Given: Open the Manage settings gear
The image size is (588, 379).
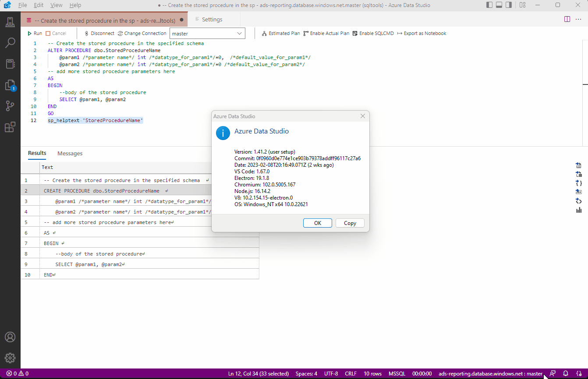Looking at the screenshot, I should pyautogui.click(x=10, y=358).
